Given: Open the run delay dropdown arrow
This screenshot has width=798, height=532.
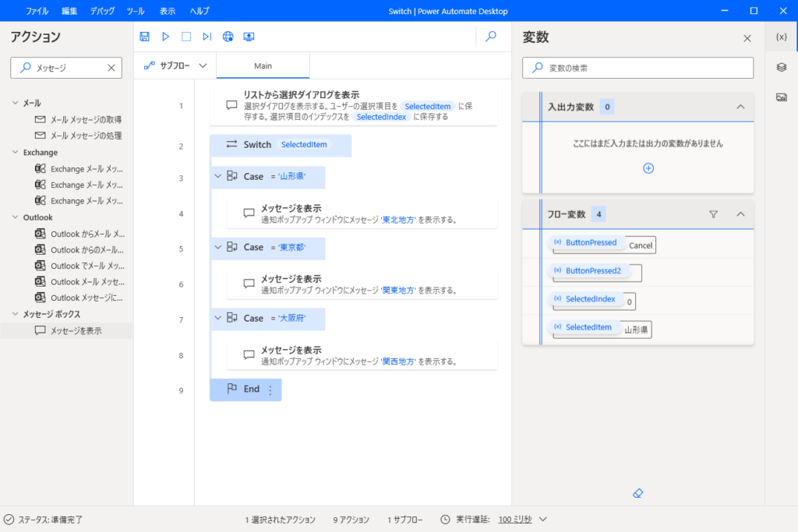Looking at the screenshot, I should 543,520.
